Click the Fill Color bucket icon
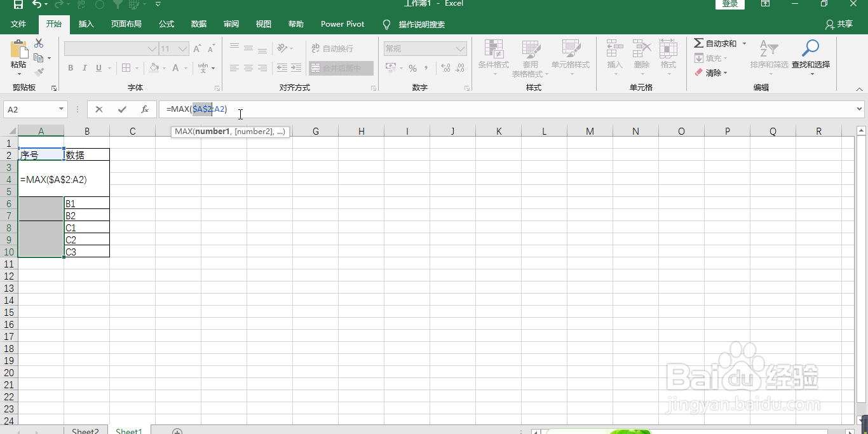 click(154, 68)
